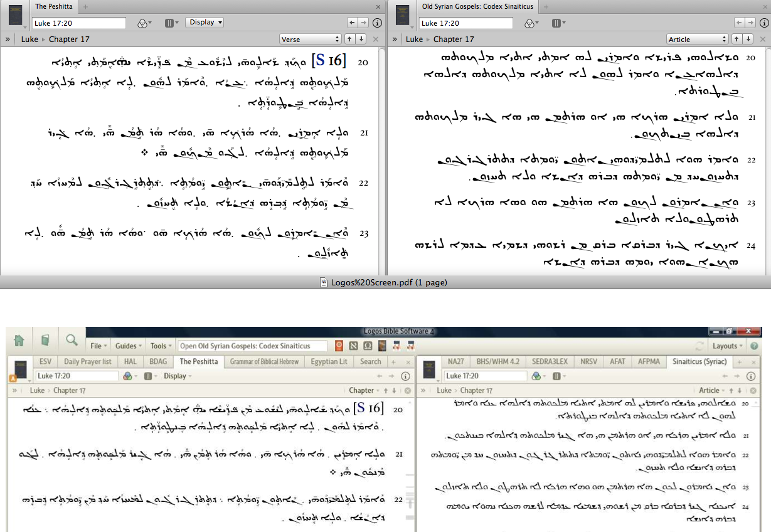771x532 pixels.
Task: Add new tab next to upper Peshitta tab
Action: pos(85,7)
